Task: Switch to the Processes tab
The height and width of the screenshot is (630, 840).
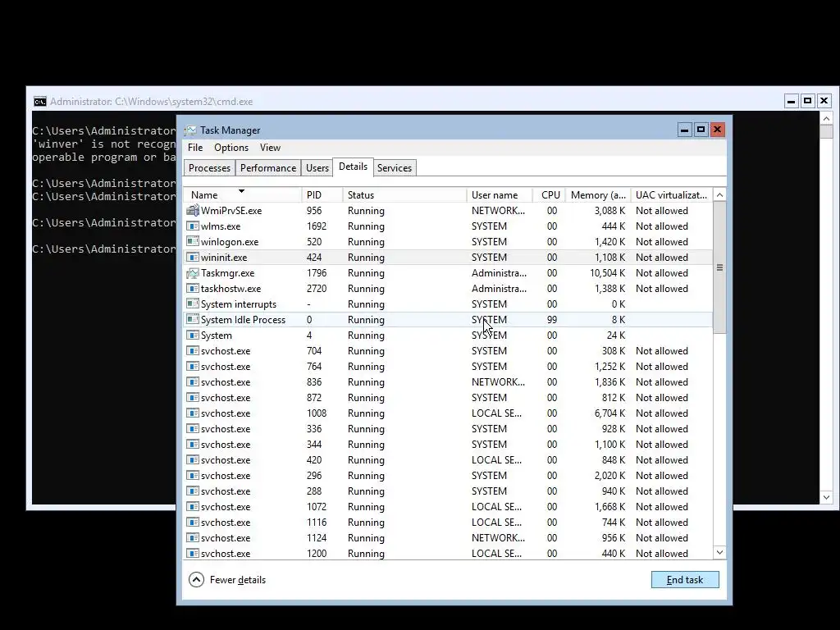Action: tap(209, 167)
